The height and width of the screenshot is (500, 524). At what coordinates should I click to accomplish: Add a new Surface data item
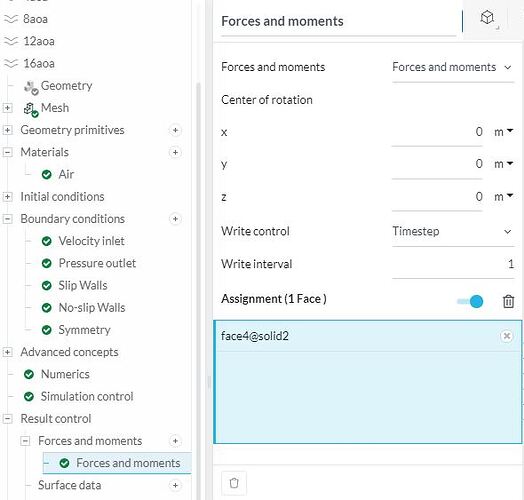175,485
